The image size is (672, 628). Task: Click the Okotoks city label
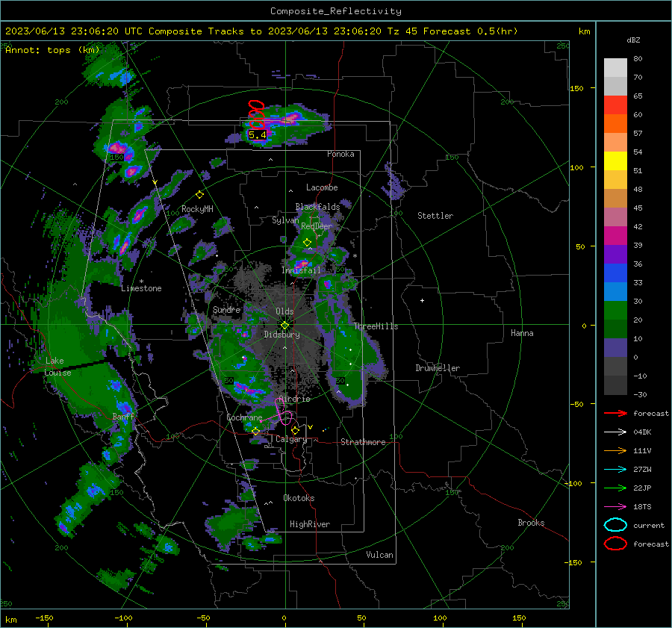click(x=299, y=498)
